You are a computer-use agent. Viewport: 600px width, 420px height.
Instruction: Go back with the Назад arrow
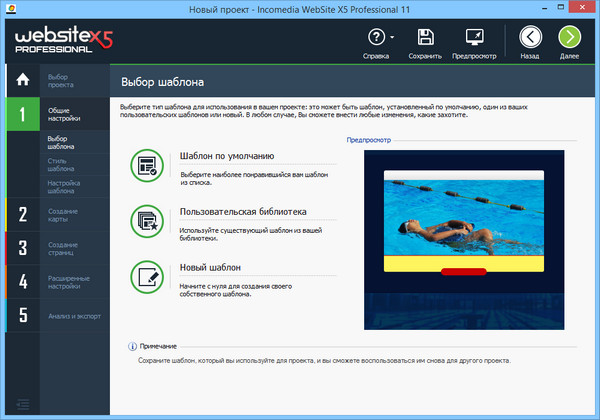click(531, 38)
